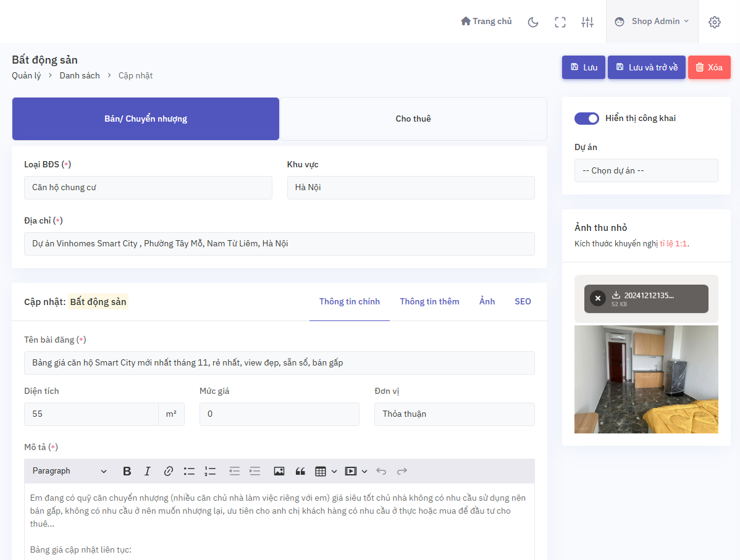This screenshot has height=560, width=740.
Task: Enable dark mode with the moon icon
Action: [532, 22]
